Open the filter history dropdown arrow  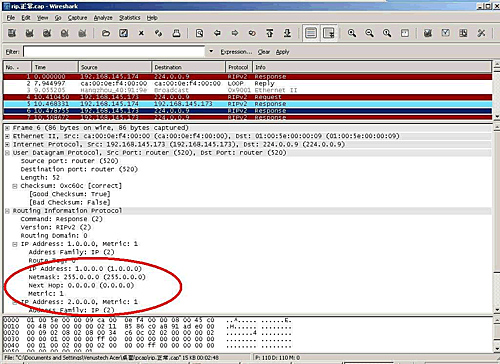[x=211, y=52]
